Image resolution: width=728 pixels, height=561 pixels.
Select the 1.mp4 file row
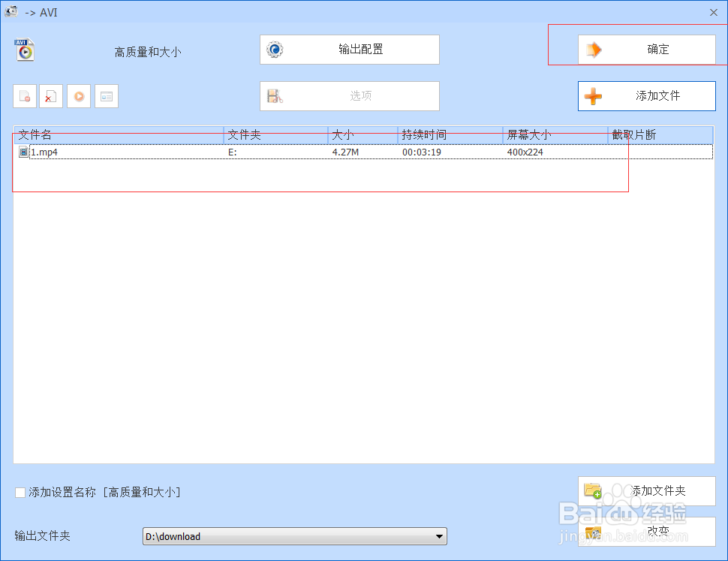click(300, 152)
